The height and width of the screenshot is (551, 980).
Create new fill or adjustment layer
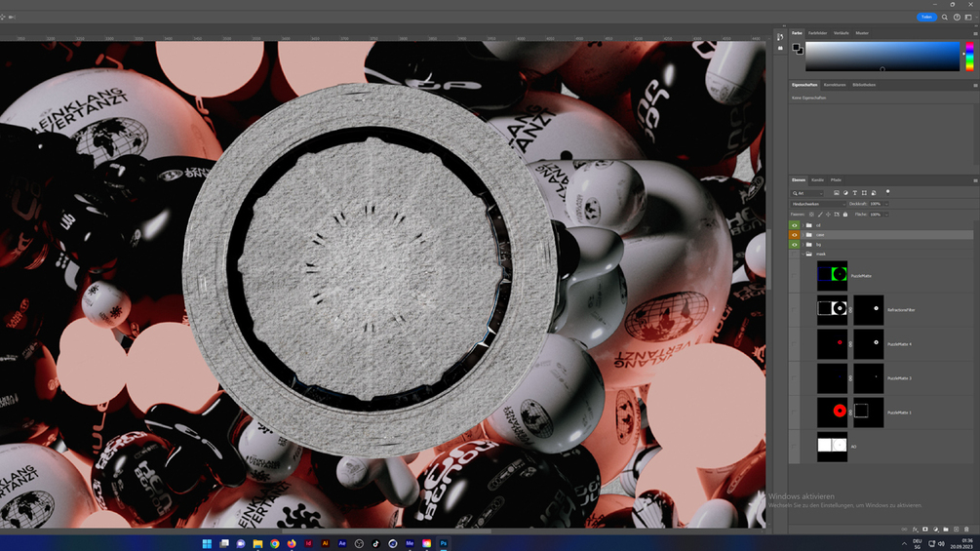[x=935, y=530]
